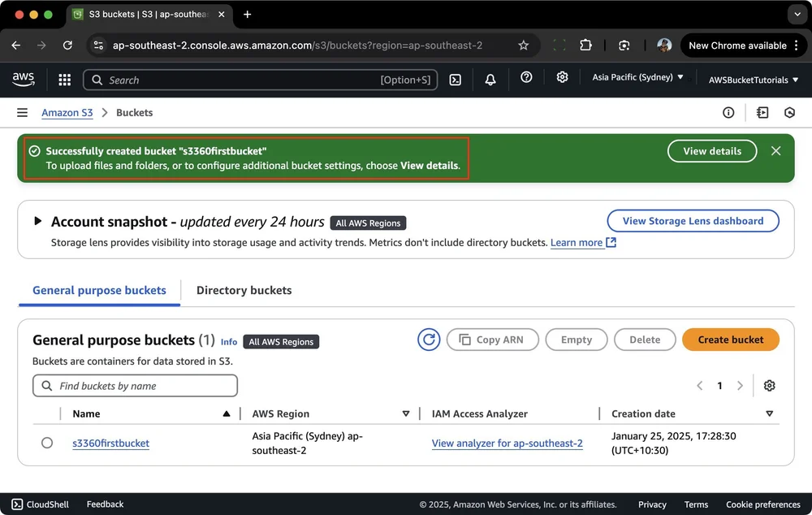
Task: Click the Amazon S3 breadcrumb link
Action: [x=67, y=112]
